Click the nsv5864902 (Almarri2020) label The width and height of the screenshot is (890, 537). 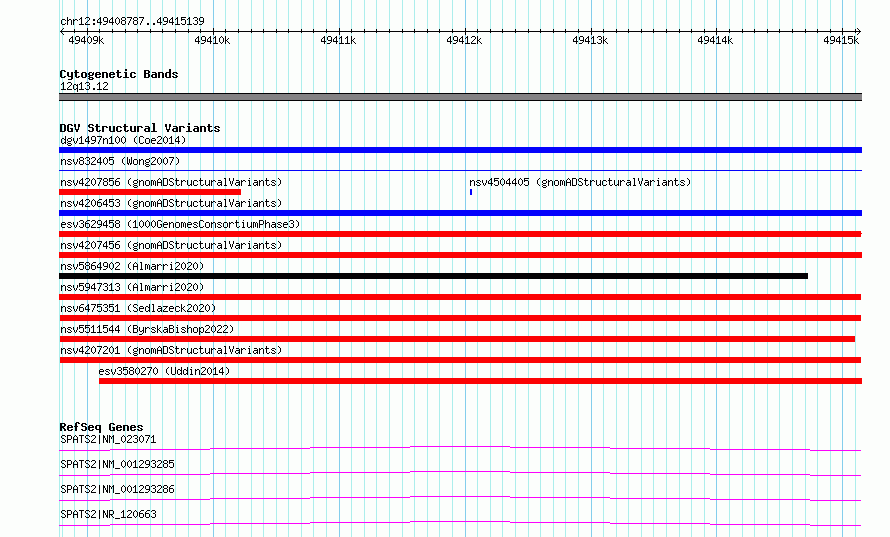(132, 266)
